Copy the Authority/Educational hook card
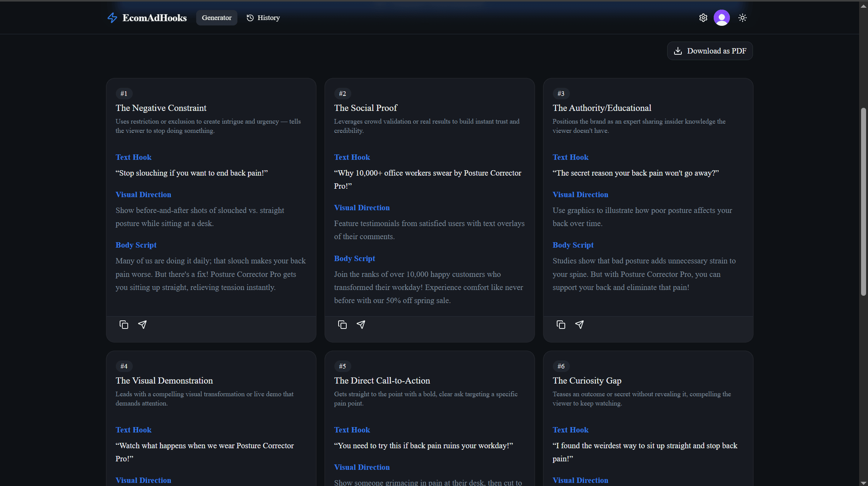868x486 pixels. pyautogui.click(x=561, y=325)
